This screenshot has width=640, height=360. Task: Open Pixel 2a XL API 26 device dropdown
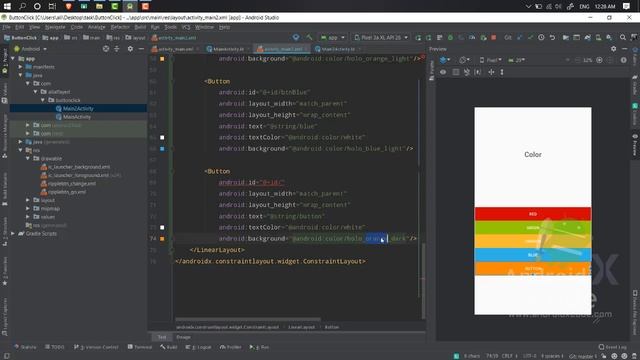click(x=381, y=38)
